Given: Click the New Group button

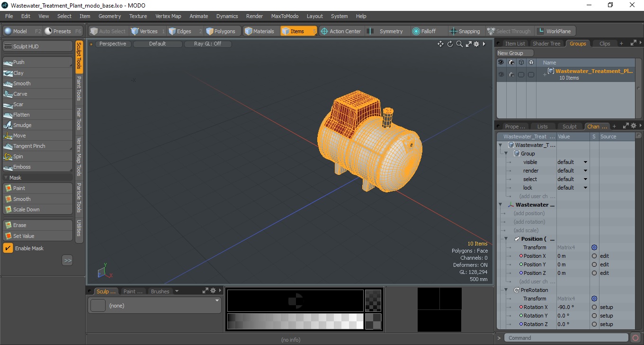Looking at the screenshot, I should [x=515, y=53].
